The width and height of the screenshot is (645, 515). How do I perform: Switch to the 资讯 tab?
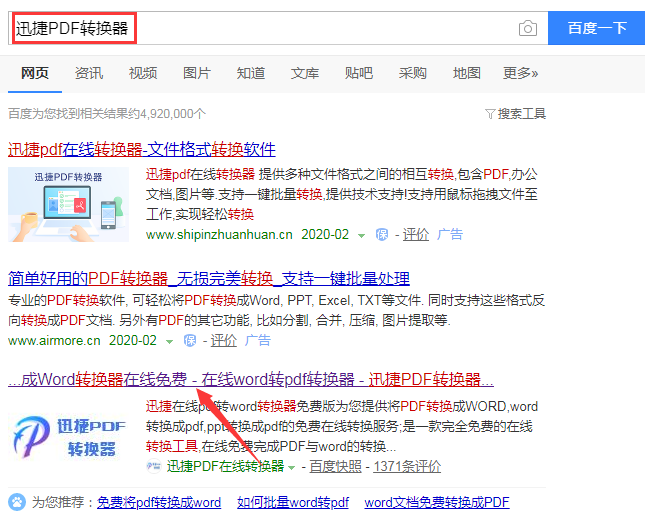point(89,73)
